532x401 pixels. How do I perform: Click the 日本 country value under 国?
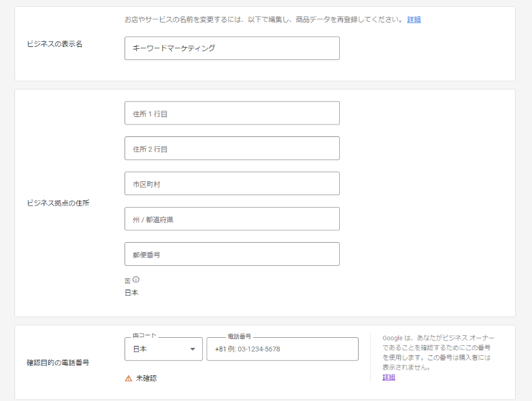[x=131, y=293]
